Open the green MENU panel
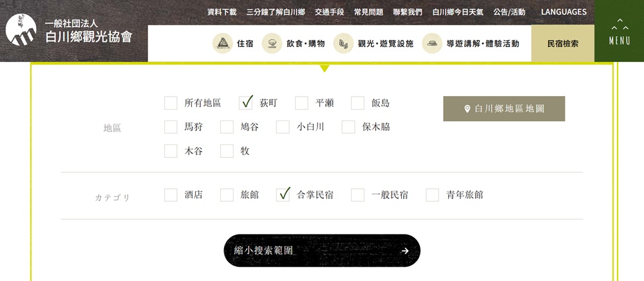The image size is (644, 281). tap(619, 31)
